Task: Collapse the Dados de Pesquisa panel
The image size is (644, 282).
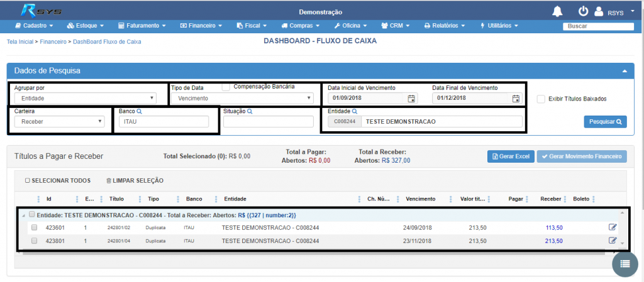Action: click(x=625, y=72)
